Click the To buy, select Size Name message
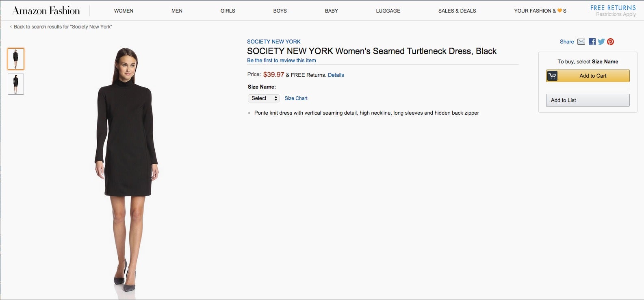The image size is (644, 300). pos(588,62)
